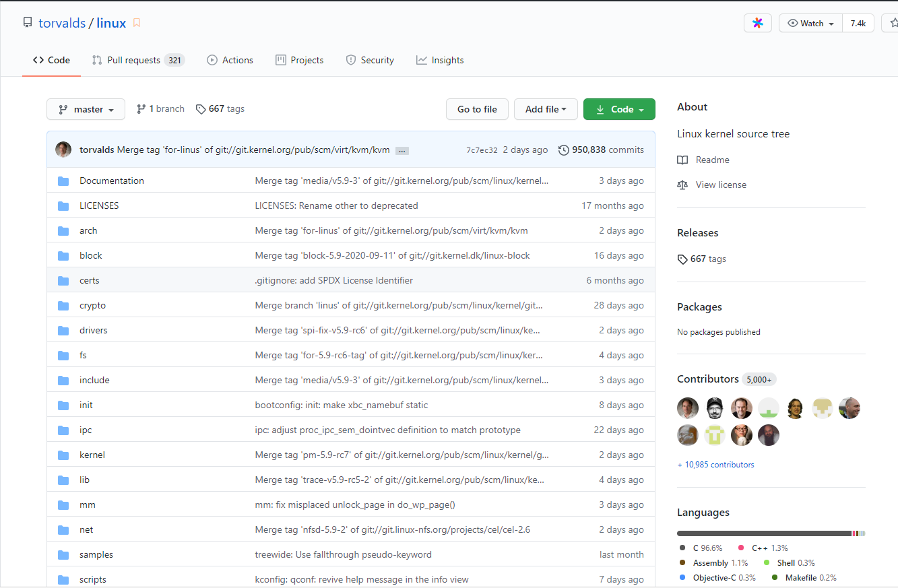Screen dimensions: 898x588
Task: Click the bookmark icon next to linux
Action: (137, 23)
